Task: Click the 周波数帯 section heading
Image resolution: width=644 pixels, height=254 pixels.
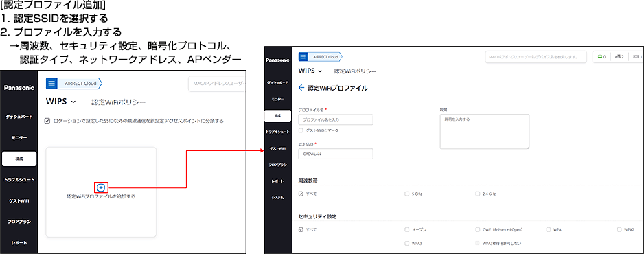Action: click(x=308, y=180)
